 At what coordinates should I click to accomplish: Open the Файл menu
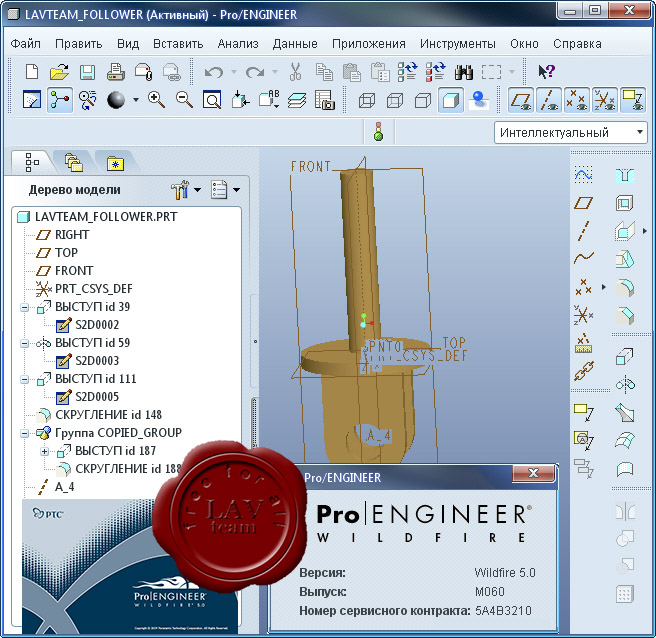26,44
